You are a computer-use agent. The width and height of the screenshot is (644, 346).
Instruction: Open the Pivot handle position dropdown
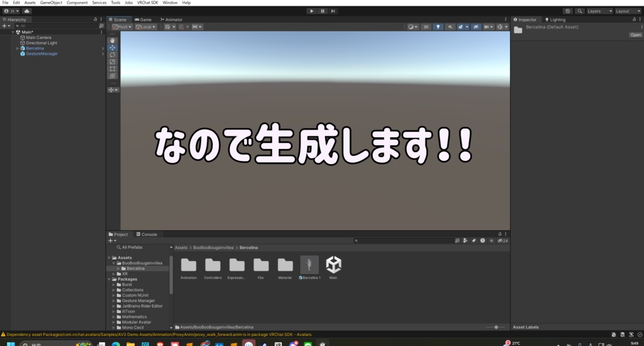(122, 26)
